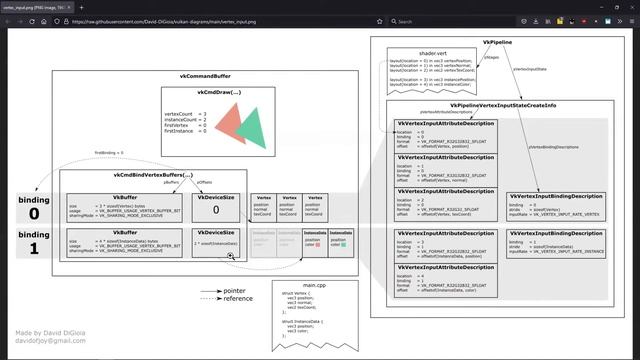This screenshot has height=360, width=640.
Task: Reload the current page
Action: tap(32, 21)
